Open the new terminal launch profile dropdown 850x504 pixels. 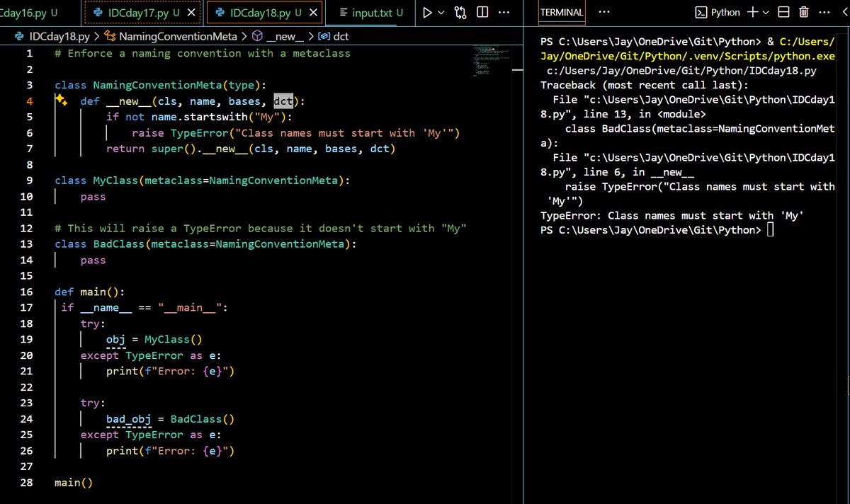pyautogui.click(x=766, y=12)
